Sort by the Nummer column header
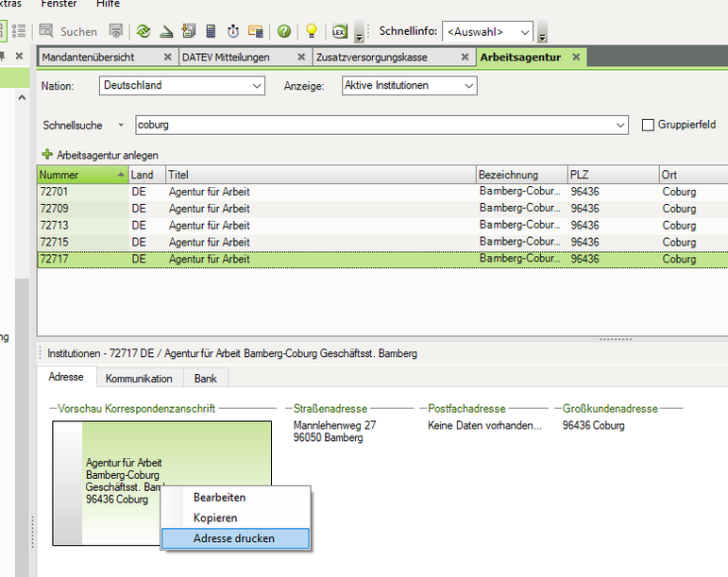 click(83, 175)
